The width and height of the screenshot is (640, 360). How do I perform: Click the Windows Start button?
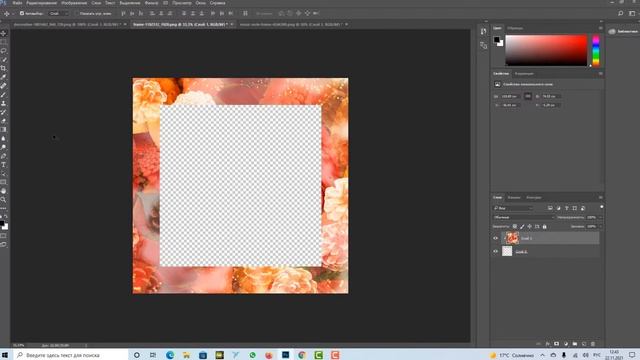point(5,355)
